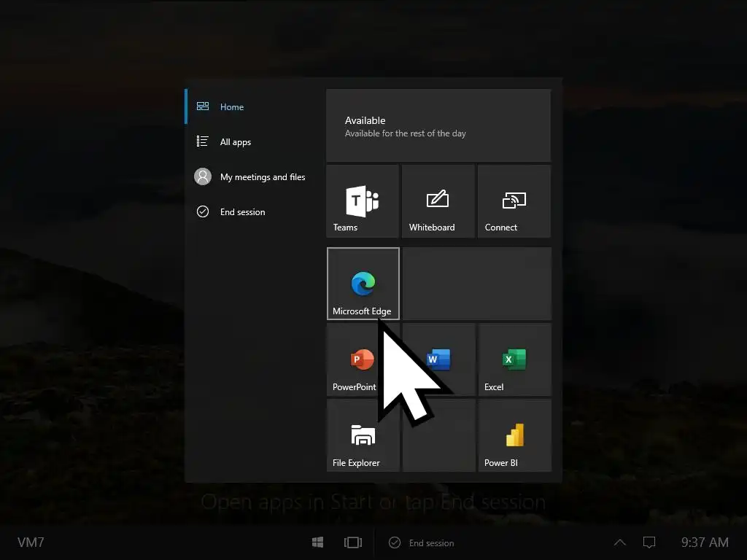747x560 pixels.
Task: Open the Teams app tile
Action: coord(363,201)
